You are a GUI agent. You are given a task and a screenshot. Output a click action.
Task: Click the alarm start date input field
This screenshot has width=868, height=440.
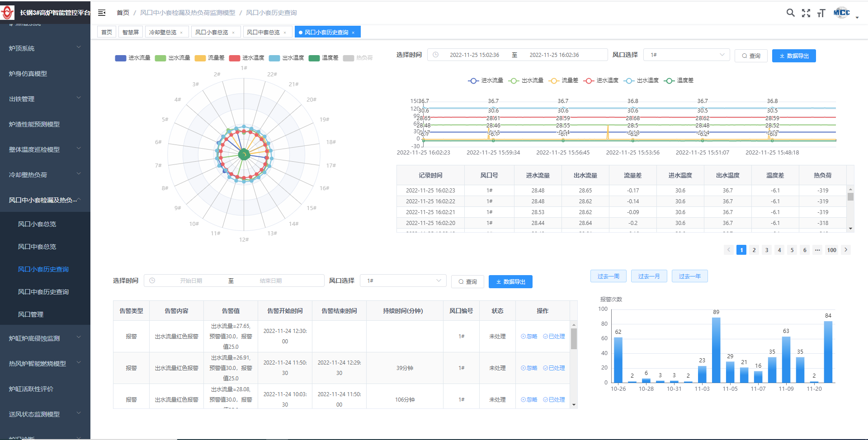click(x=191, y=281)
